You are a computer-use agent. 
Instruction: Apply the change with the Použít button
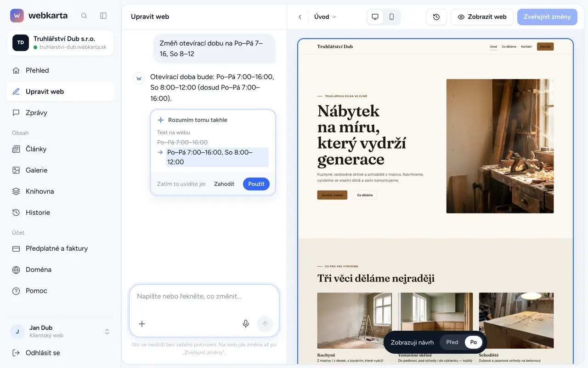pos(256,184)
